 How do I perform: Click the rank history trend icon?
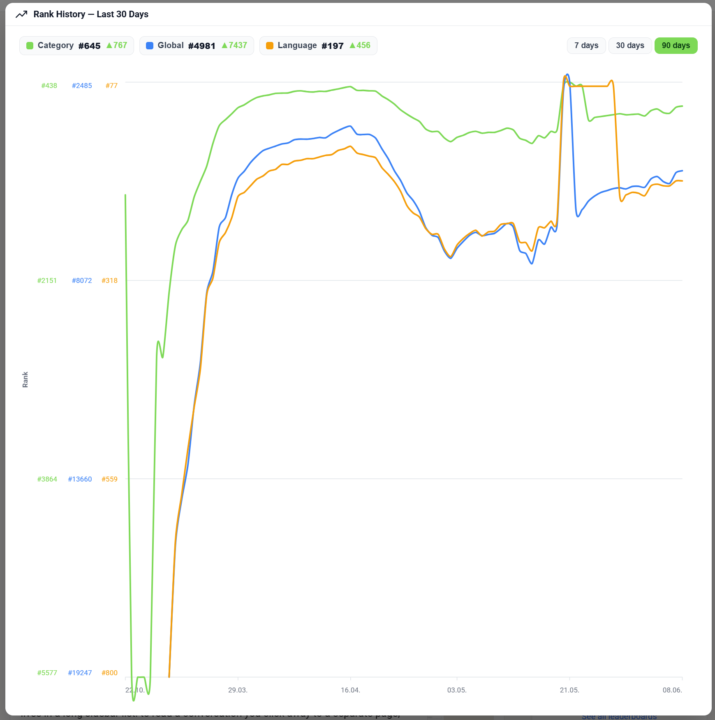click(21, 15)
